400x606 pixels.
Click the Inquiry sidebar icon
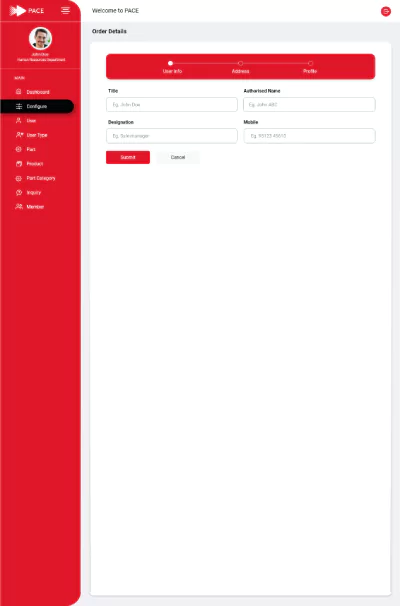pos(19,192)
